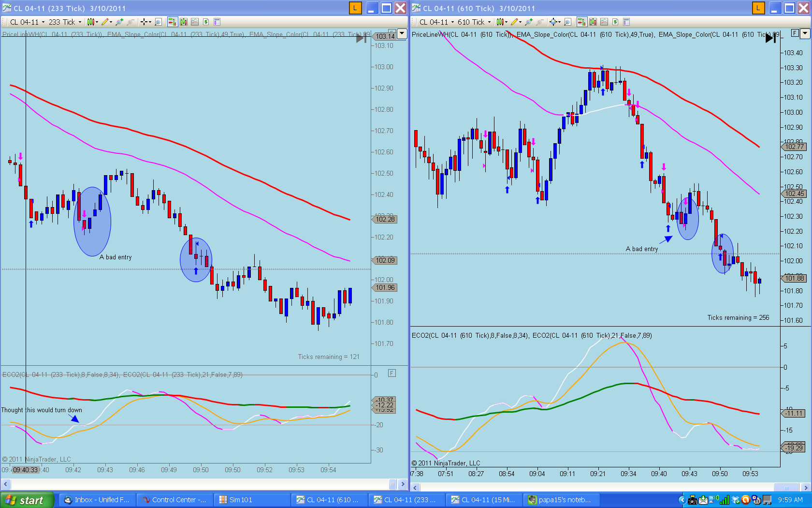Click 'Ticks remaining = 256' label
This screenshot has width=812, height=508.
(x=738, y=318)
